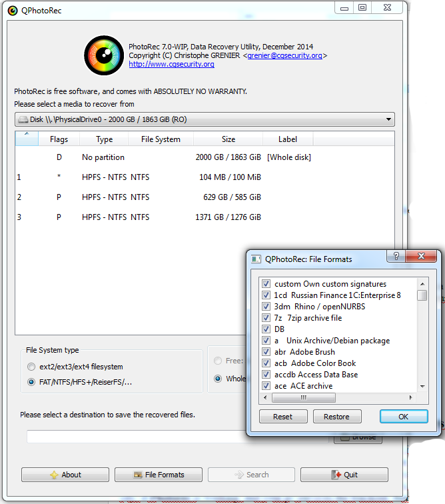Open the media selection dropdown
This screenshot has width=445, height=504.
pos(205,119)
